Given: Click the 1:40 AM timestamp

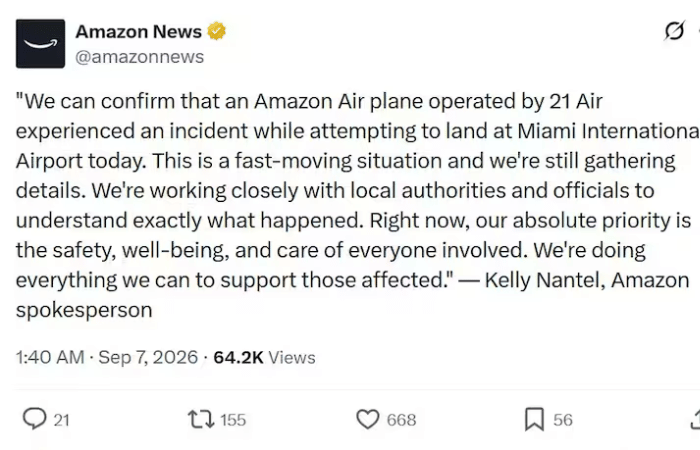Looking at the screenshot, I should point(50,358).
